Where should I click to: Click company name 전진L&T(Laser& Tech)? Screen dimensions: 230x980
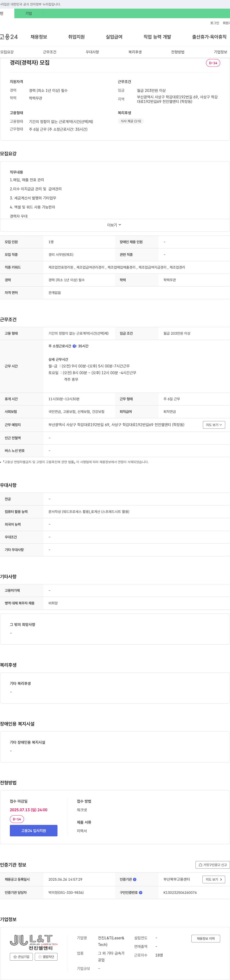pyautogui.click(x=112, y=941)
